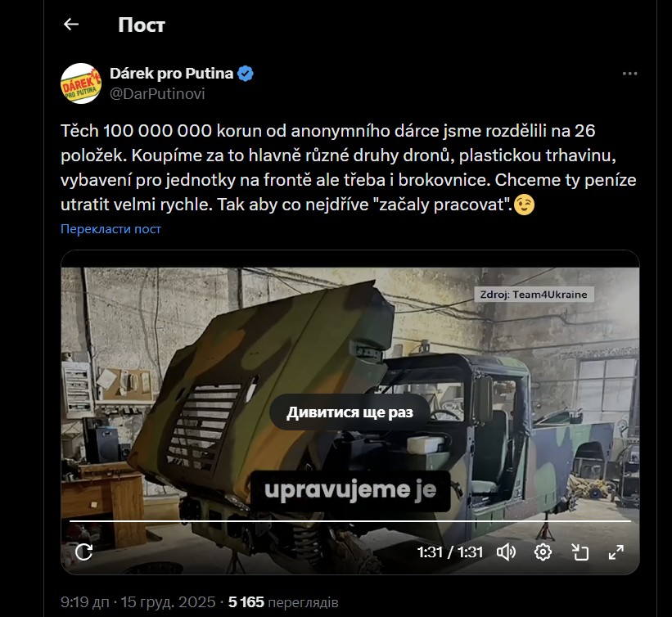Click the 1:31 / 1:31 time display
The width and height of the screenshot is (672, 617).
(450, 552)
